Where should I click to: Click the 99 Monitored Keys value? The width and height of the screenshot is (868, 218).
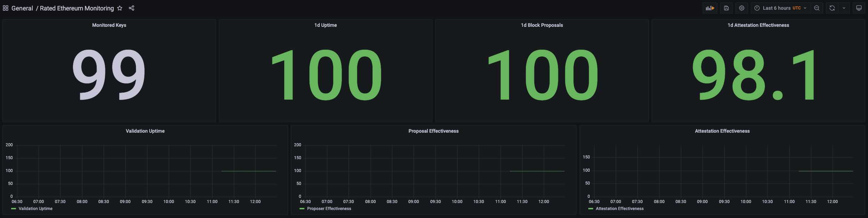[x=109, y=75]
